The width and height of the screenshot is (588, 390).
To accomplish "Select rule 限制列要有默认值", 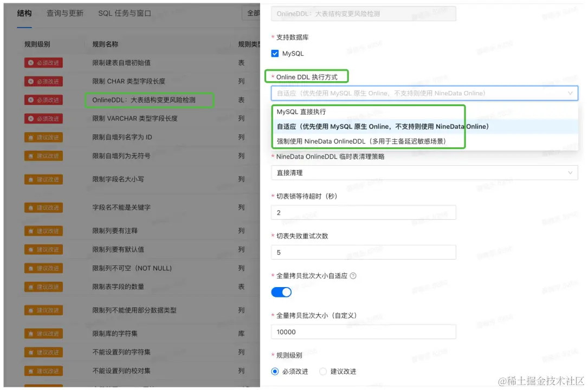I will click(118, 250).
